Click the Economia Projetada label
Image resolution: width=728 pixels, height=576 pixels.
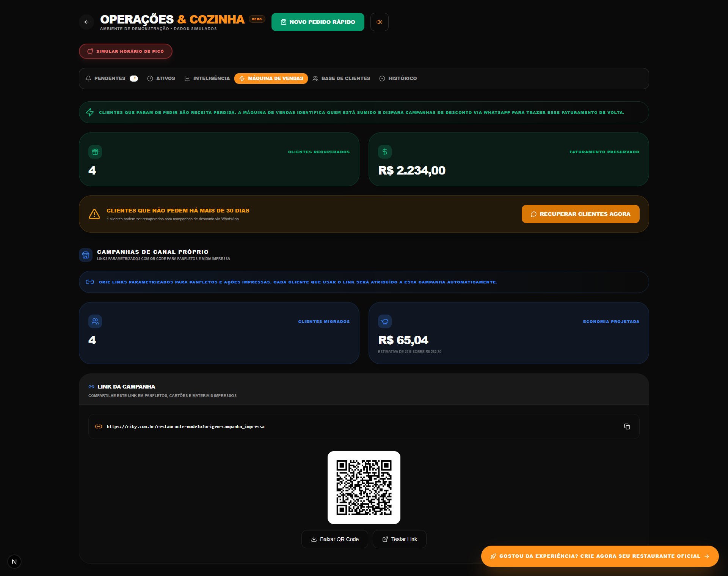click(611, 321)
